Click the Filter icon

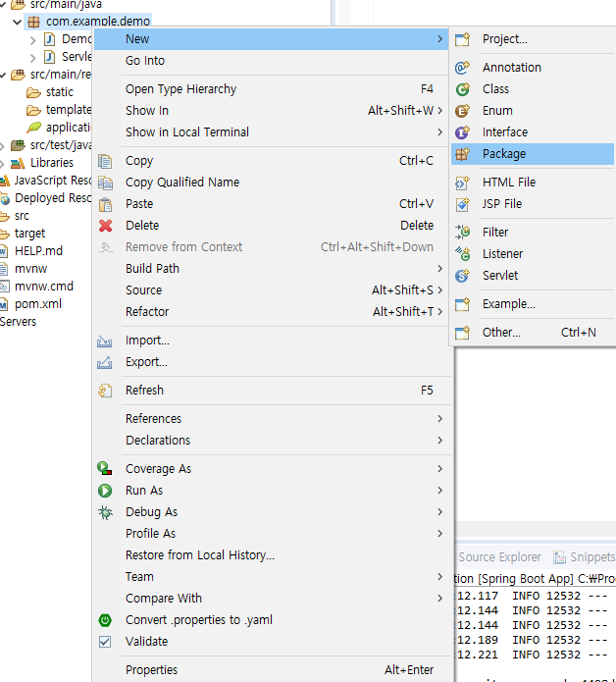[x=462, y=233]
